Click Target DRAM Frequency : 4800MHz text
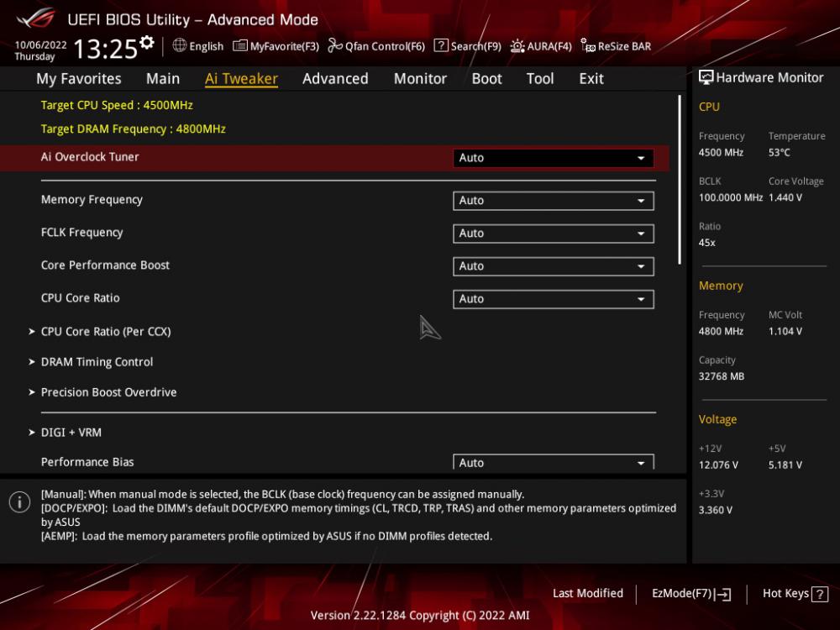This screenshot has height=630, width=840. 134,129
